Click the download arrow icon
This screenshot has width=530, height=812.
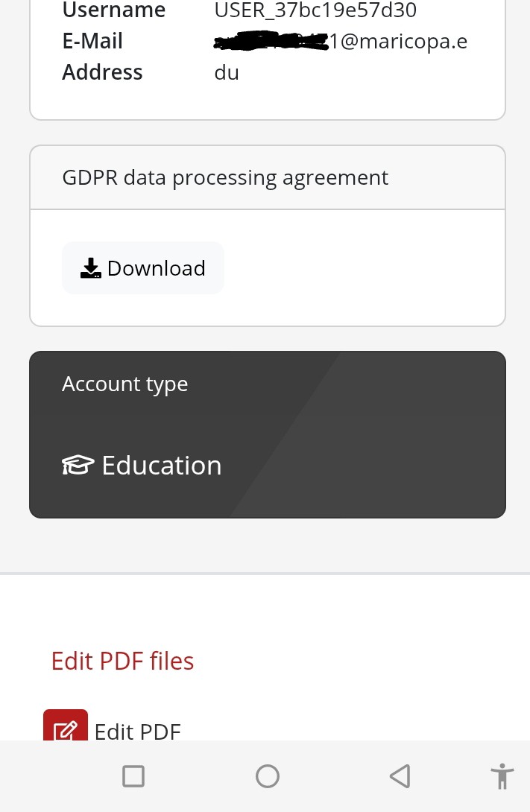(x=91, y=268)
